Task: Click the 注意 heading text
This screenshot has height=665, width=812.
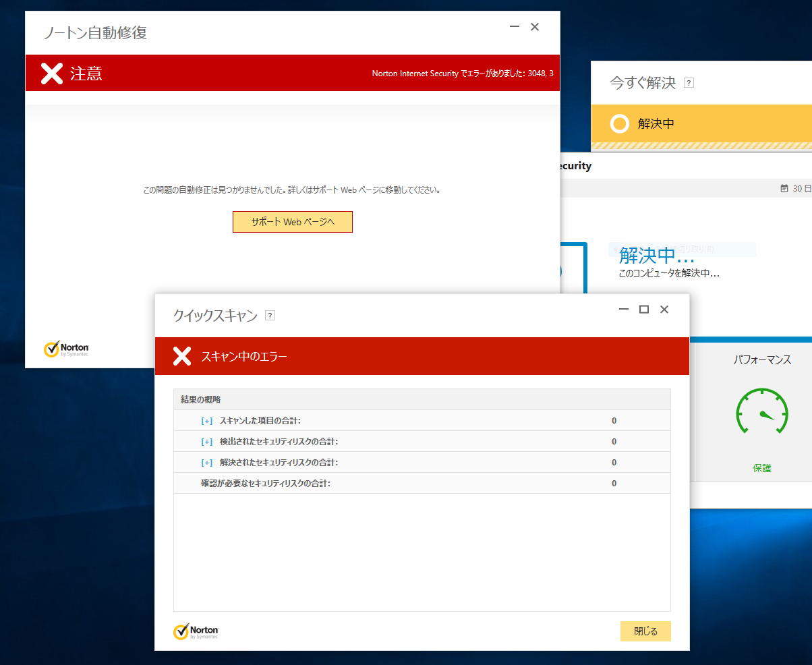Action: (86, 73)
